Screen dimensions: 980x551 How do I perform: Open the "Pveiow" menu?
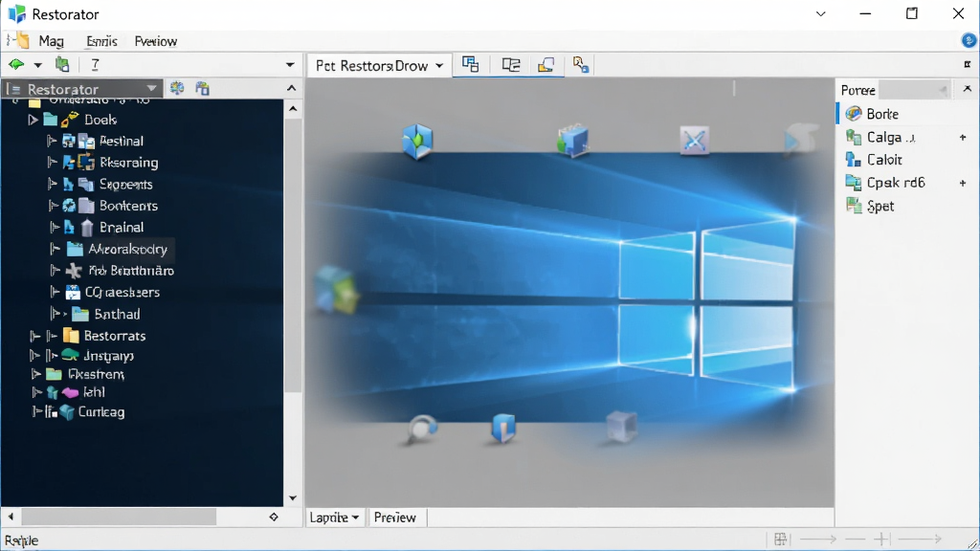pyautogui.click(x=156, y=41)
